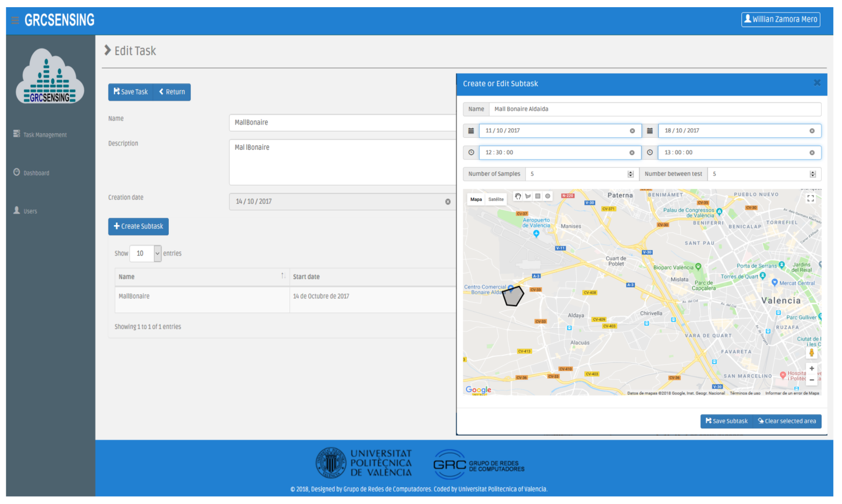Clear the 11/10/2017 start date field
The width and height of the screenshot is (842, 504).
[632, 131]
